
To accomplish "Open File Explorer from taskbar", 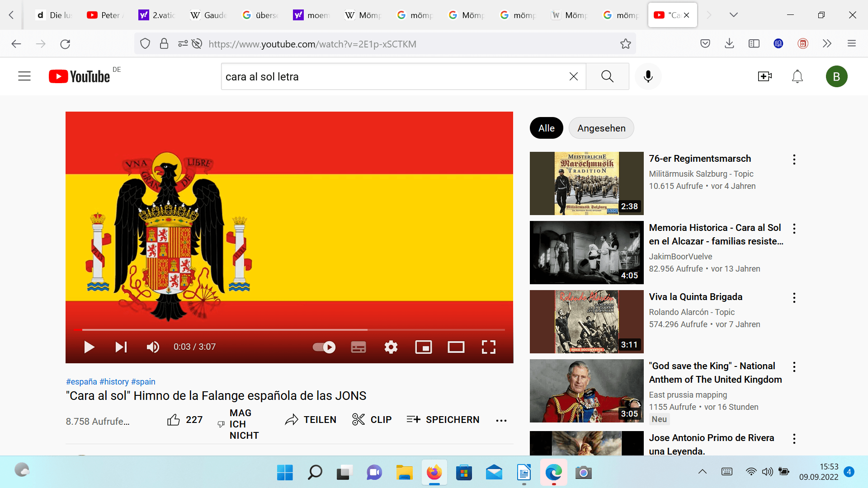I will pyautogui.click(x=405, y=473).
